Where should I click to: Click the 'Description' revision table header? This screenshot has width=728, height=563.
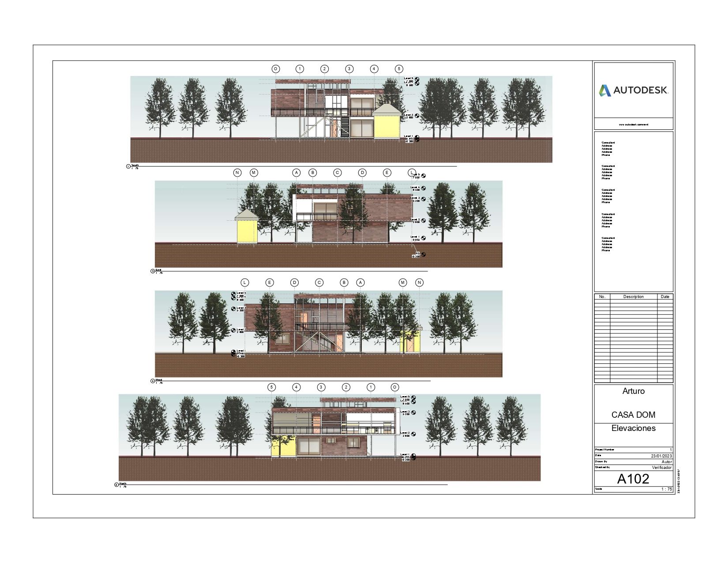[x=633, y=297]
